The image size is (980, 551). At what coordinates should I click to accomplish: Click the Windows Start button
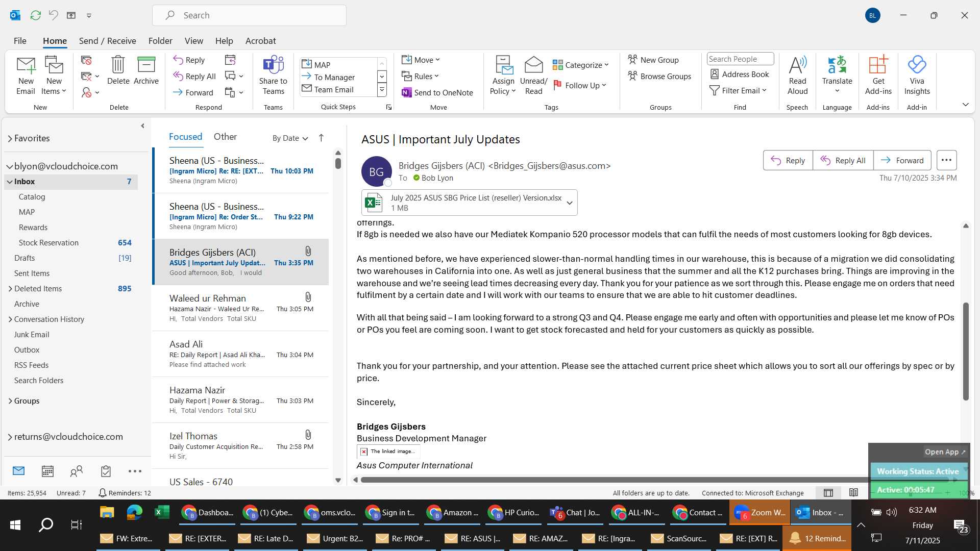[15, 524]
